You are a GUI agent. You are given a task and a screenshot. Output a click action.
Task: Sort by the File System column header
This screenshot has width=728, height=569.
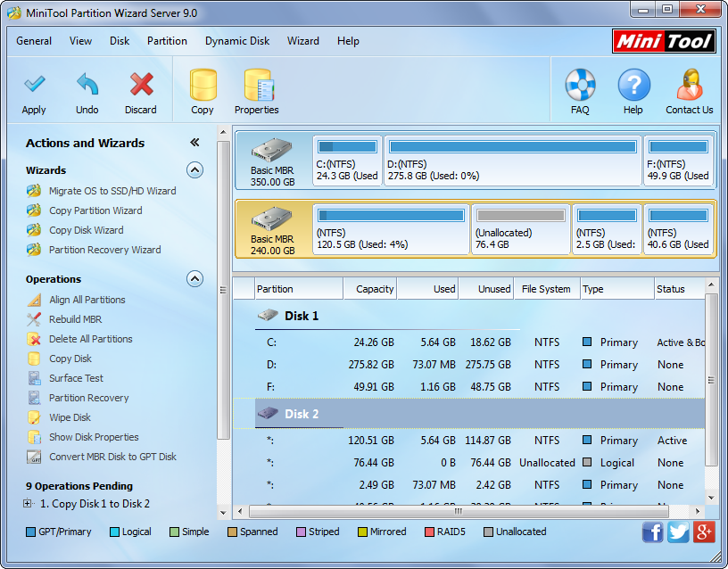548,289
